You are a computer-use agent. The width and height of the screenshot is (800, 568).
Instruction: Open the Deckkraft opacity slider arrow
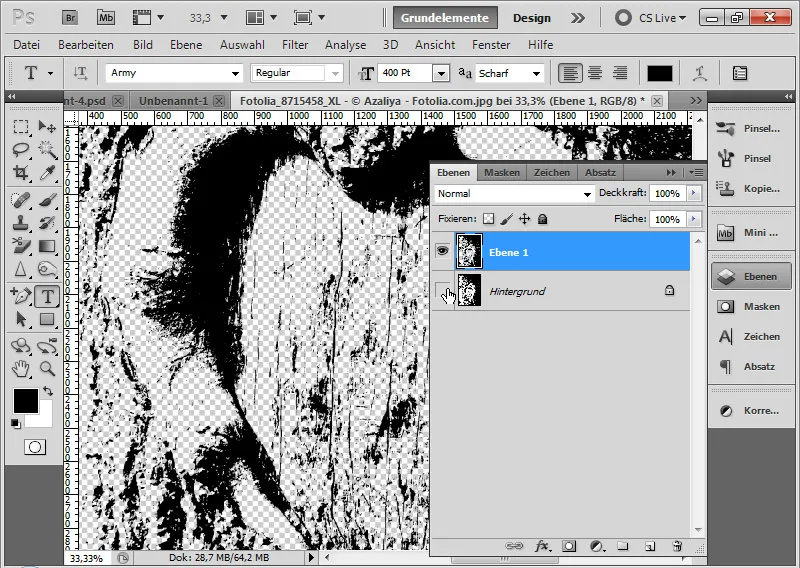693,193
